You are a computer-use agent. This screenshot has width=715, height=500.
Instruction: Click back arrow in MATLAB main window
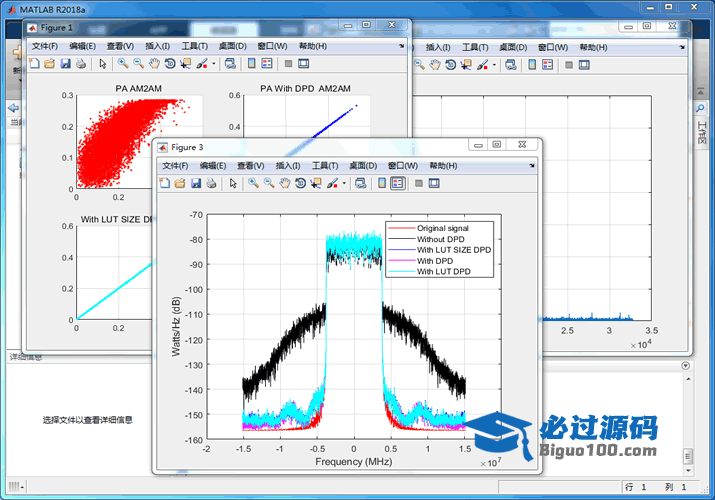click(x=14, y=108)
